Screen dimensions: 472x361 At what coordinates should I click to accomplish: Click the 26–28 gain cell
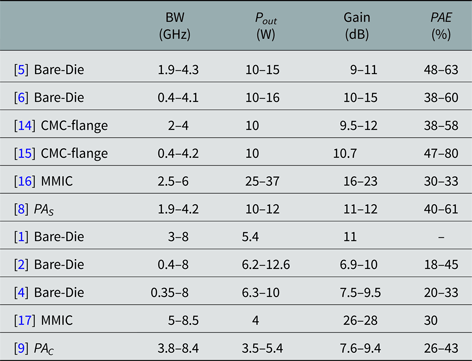(360, 320)
